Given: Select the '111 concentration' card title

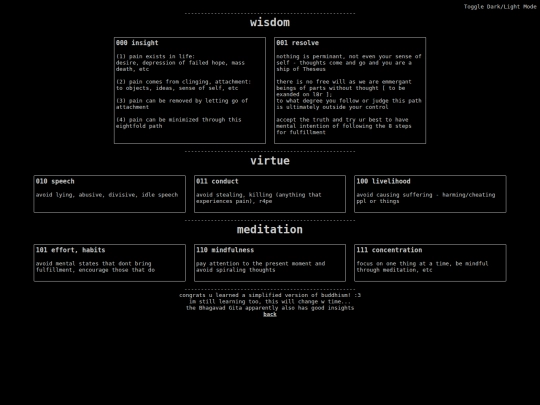Looking at the screenshot, I should pyautogui.click(x=389, y=250).
